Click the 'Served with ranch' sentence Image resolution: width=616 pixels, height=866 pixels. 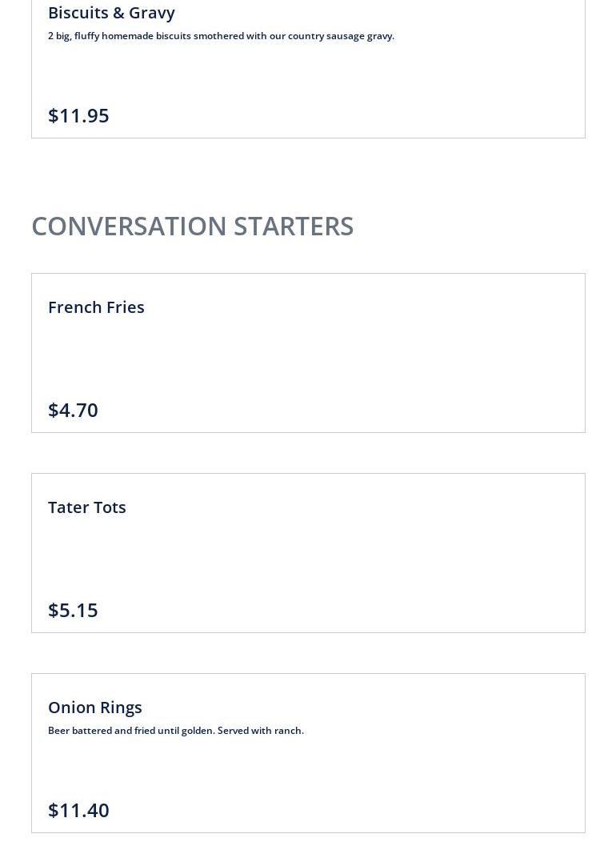(x=261, y=731)
